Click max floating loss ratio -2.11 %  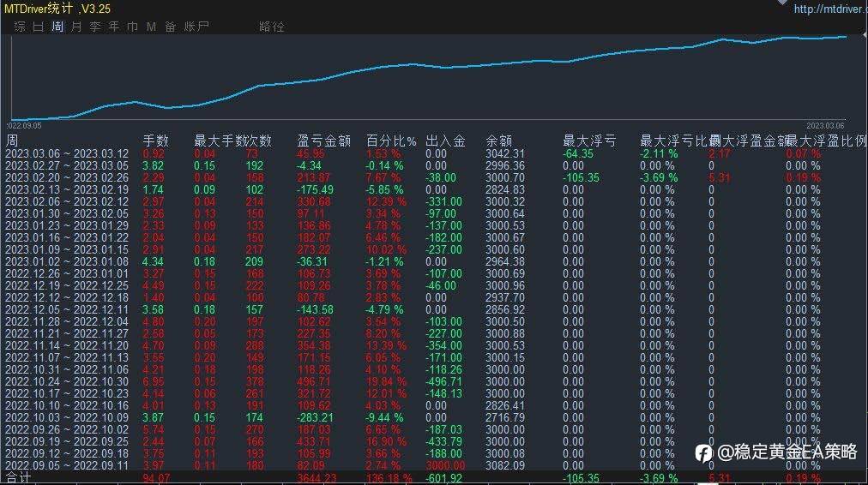click(x=659, y=153)
